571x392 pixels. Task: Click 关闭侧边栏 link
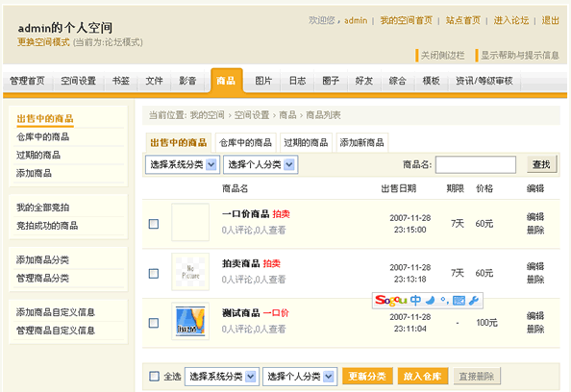click(x=442, y=56)
